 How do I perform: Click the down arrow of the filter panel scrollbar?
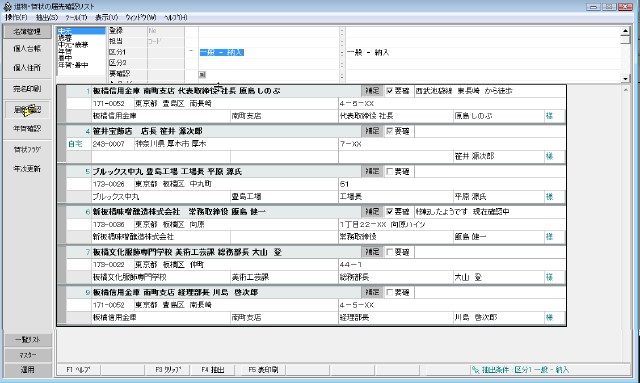pos(625,79)
